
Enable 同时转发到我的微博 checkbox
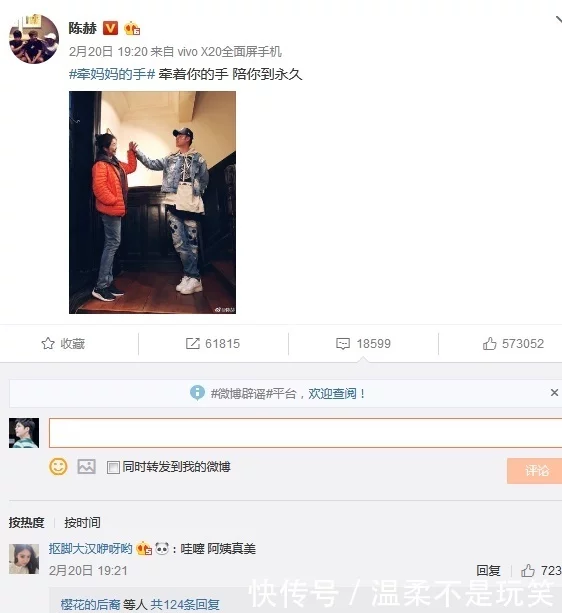pyautogui.click(x=113, y=467)
